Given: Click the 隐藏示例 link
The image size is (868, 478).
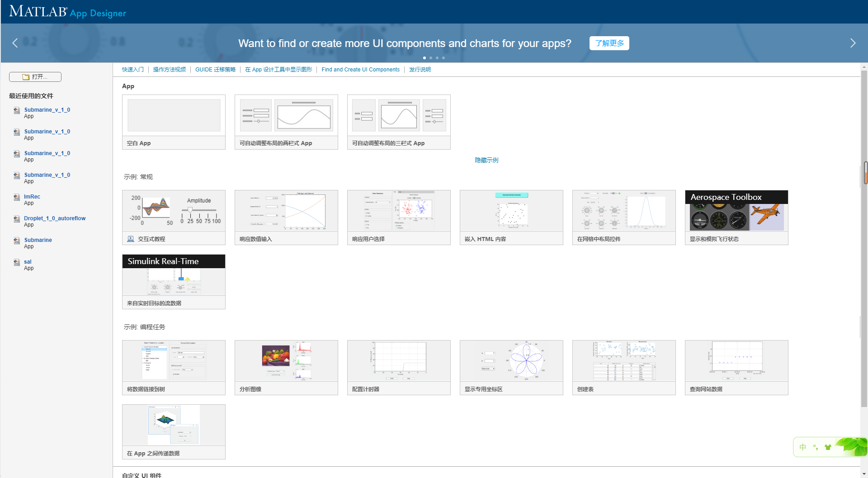Looking at the screenshot, I should 486,160.
